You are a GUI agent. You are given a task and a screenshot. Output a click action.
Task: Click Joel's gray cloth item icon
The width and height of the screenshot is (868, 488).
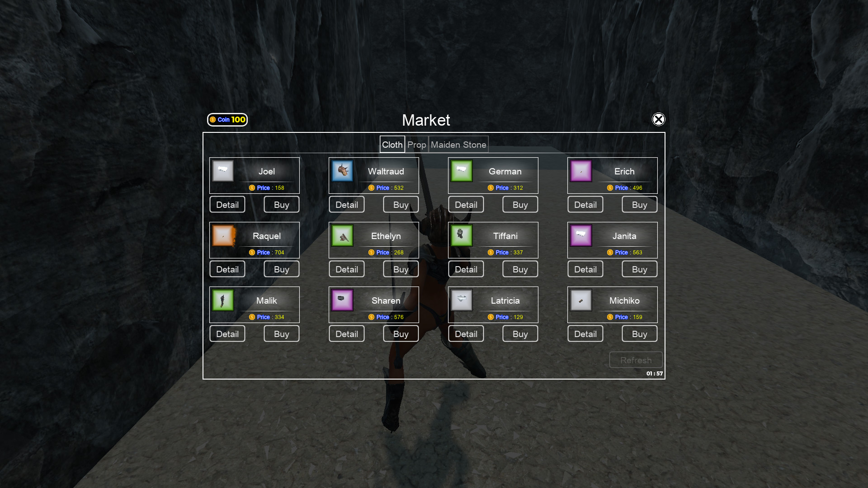pyautogui.click(x=223, y=171)
